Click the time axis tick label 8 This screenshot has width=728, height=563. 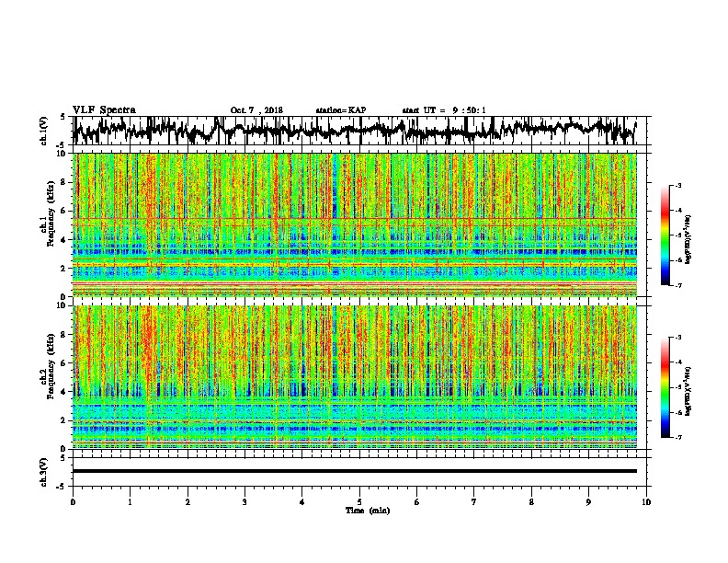(531, 502)
